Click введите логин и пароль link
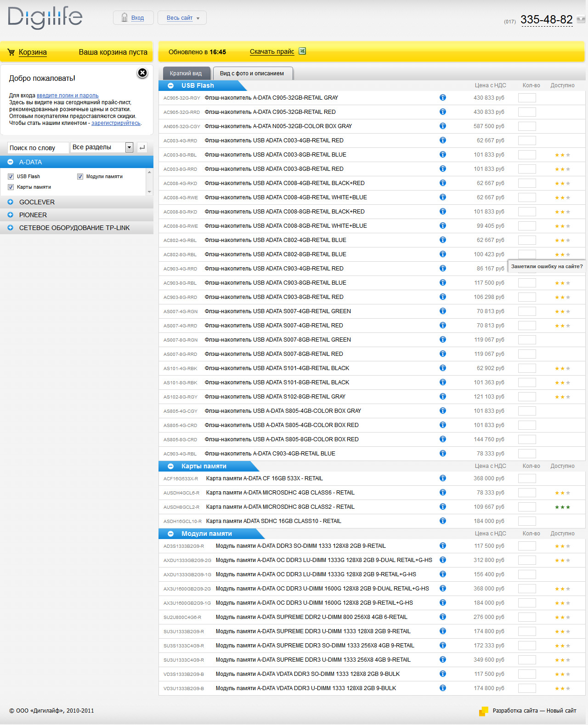588x725 pixels. pos(68,96)
